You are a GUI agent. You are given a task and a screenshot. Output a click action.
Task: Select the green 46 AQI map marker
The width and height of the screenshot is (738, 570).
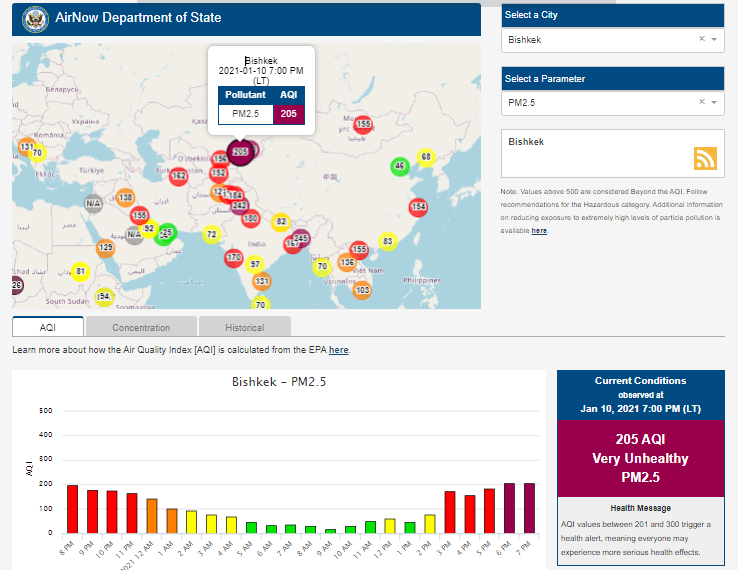click(400, 166)
